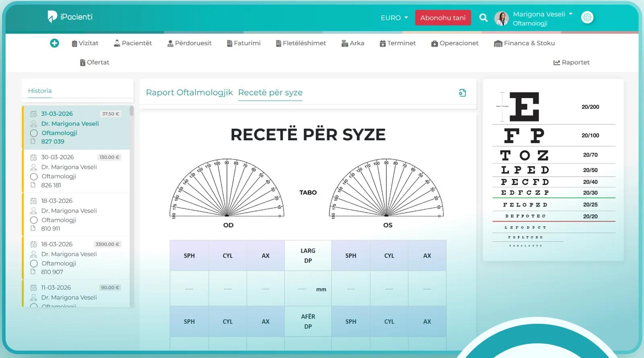The width and height of the screenshot is (644, 358).
Task: Click Marigona Veseli profile avatar
Action: tap(502, 19)
